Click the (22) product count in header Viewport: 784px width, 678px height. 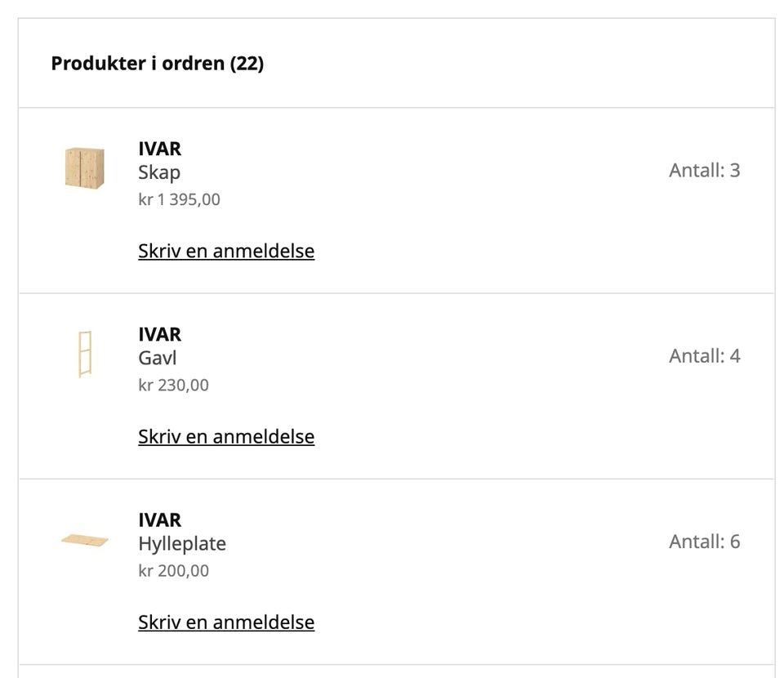[247, 63]
